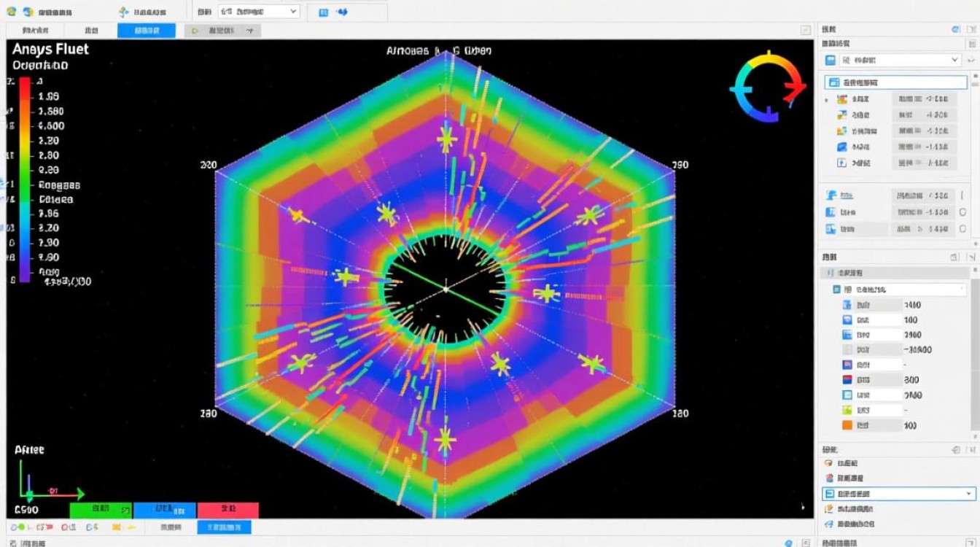Click the refresh icon right of the top-right dropdown

tap(971, 60)
